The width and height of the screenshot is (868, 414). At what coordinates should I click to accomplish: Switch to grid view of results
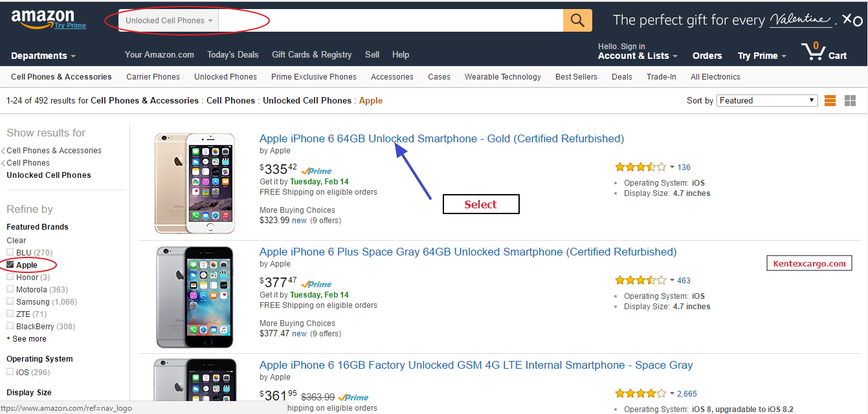pos(850,101)
